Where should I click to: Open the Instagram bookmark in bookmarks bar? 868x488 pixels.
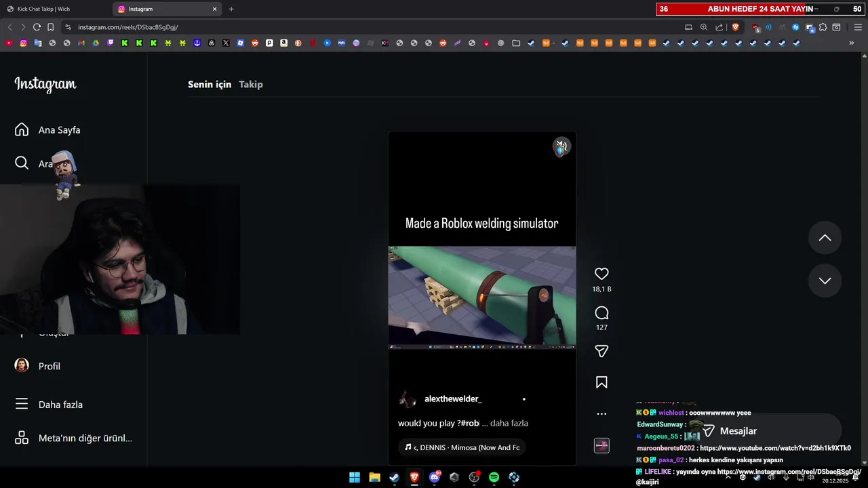click(23, 43)
